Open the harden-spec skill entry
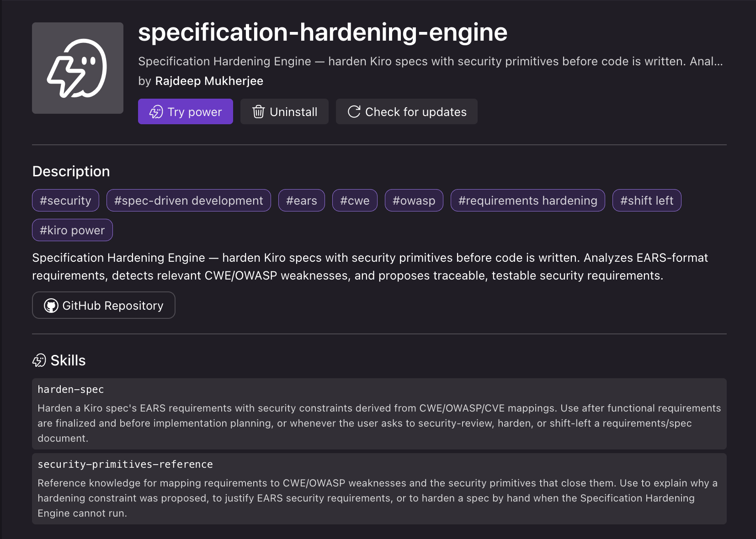Image resolution: width=756 pixels, height=539 pixels. [x=379, y=414]
